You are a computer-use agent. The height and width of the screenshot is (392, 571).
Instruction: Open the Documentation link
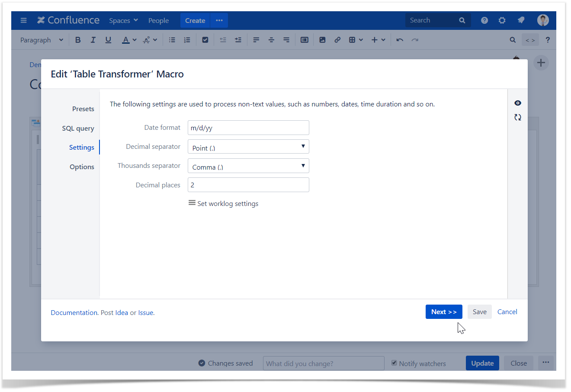tap(74, 312)
